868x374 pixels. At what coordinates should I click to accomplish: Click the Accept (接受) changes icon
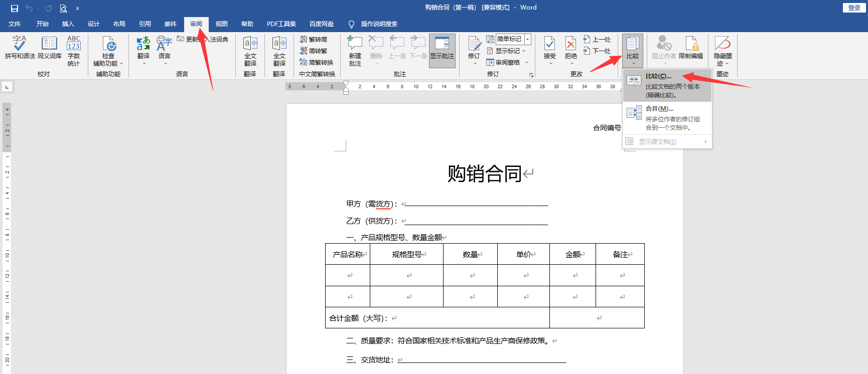coord(550,48)
